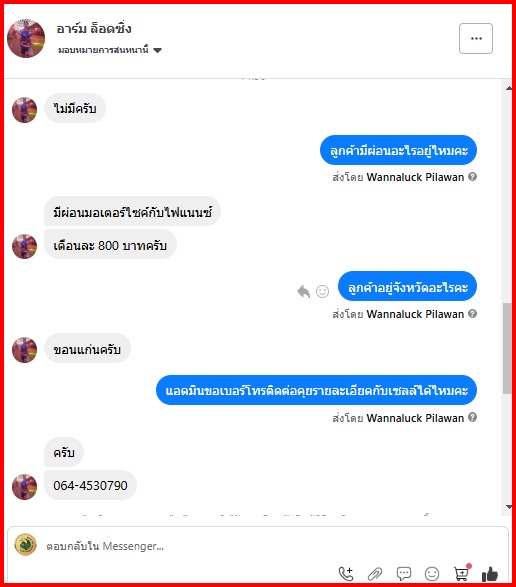Screen dimensions: 516x587
Task: Click the phone call icon in the composer
Action: pyautogui.click(x=346, y=573)
